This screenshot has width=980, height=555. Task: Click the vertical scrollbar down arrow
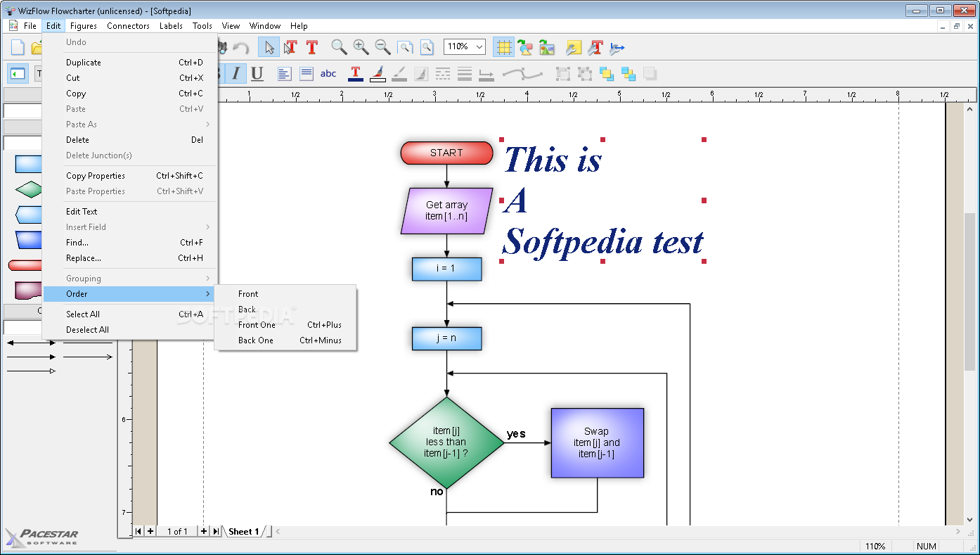coord(971,520)
